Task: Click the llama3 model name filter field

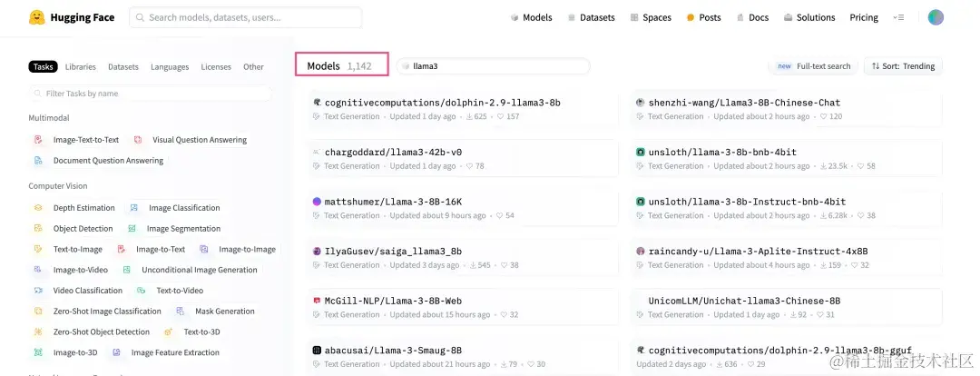Action: click(493, 65)
